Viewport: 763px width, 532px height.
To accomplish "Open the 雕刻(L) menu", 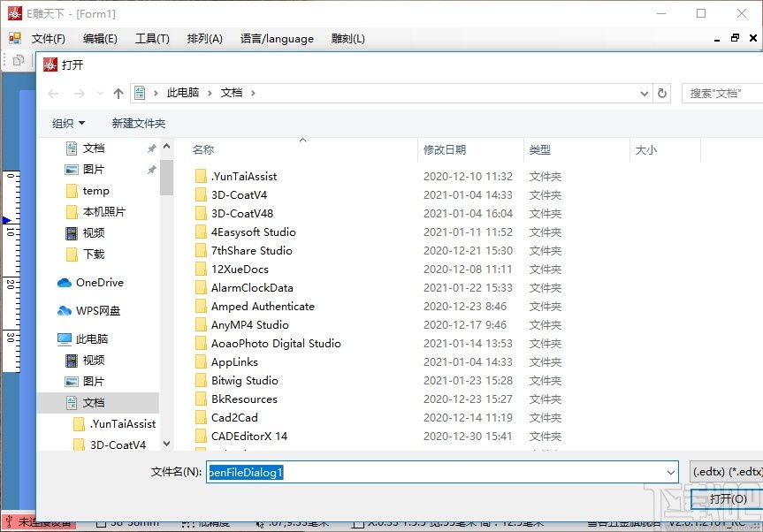I will pos(348,38).
